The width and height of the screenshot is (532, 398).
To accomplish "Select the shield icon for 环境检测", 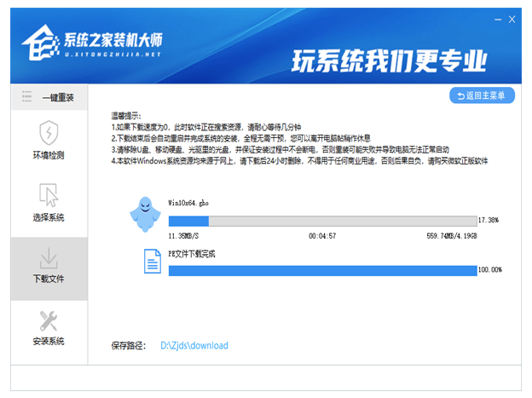I will tap(49, 133).
